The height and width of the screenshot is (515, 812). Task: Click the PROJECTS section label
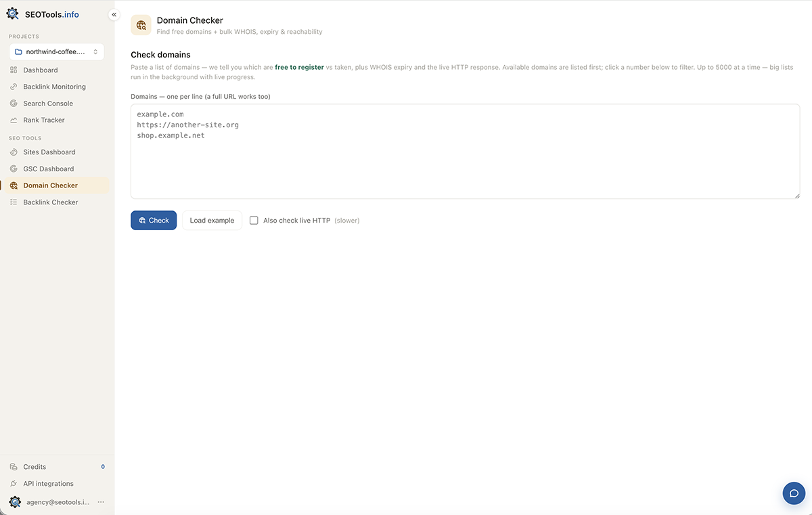point(24,37)
